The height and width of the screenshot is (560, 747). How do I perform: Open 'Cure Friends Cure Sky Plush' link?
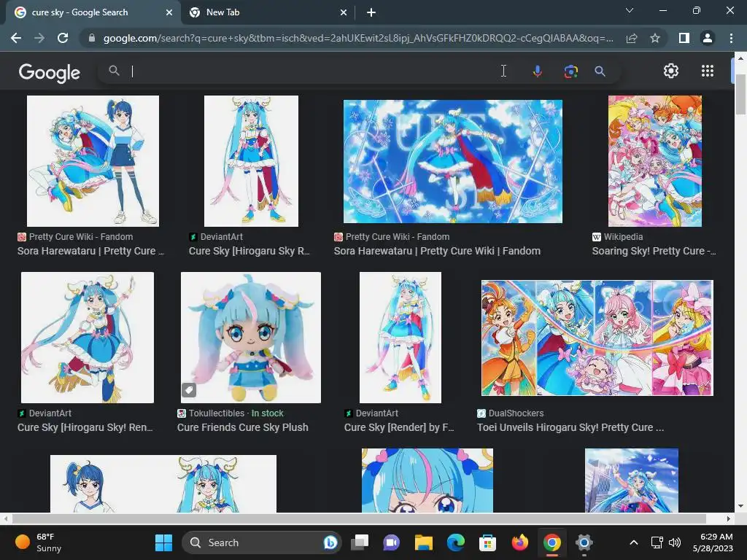(242, 427)
